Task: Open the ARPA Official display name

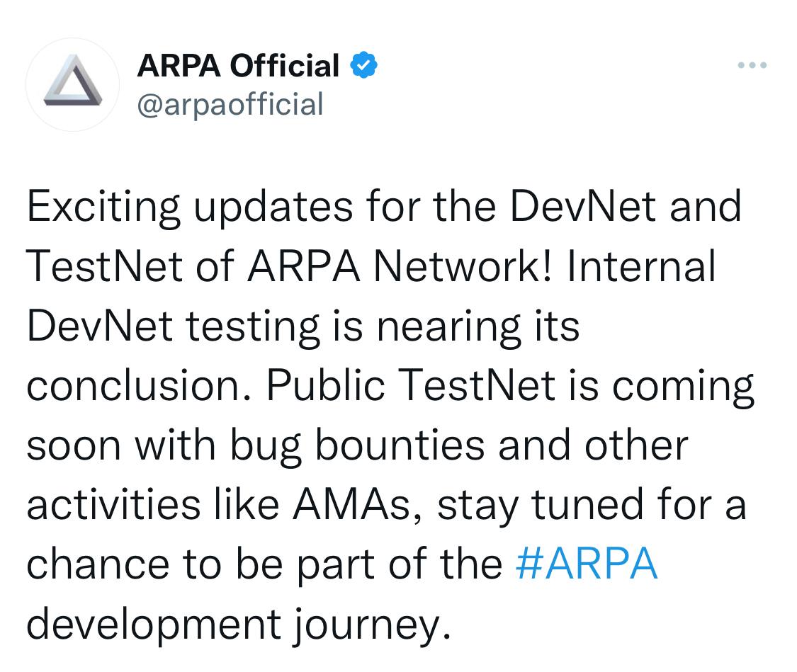Action: 238,66
